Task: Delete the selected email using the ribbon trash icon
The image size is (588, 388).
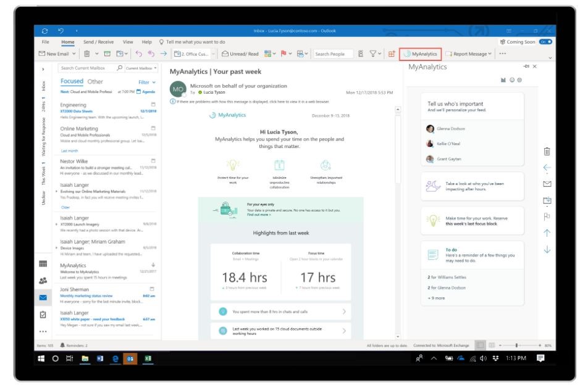Action: pyautogui.click(x=86, y=54)
